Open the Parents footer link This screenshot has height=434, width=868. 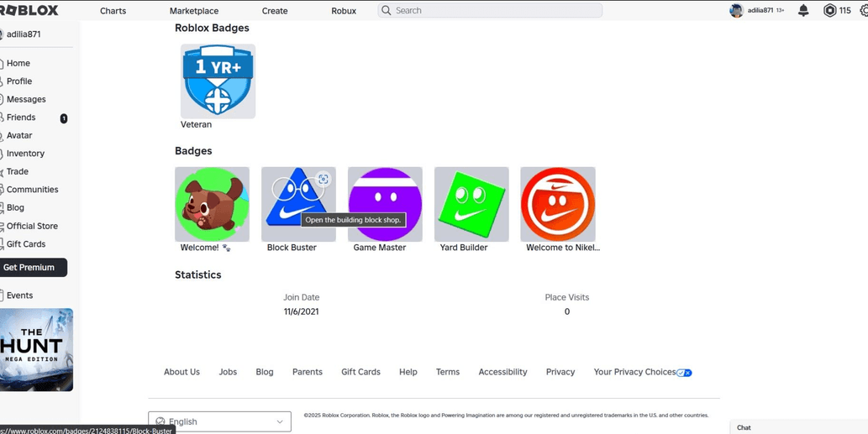308,372
